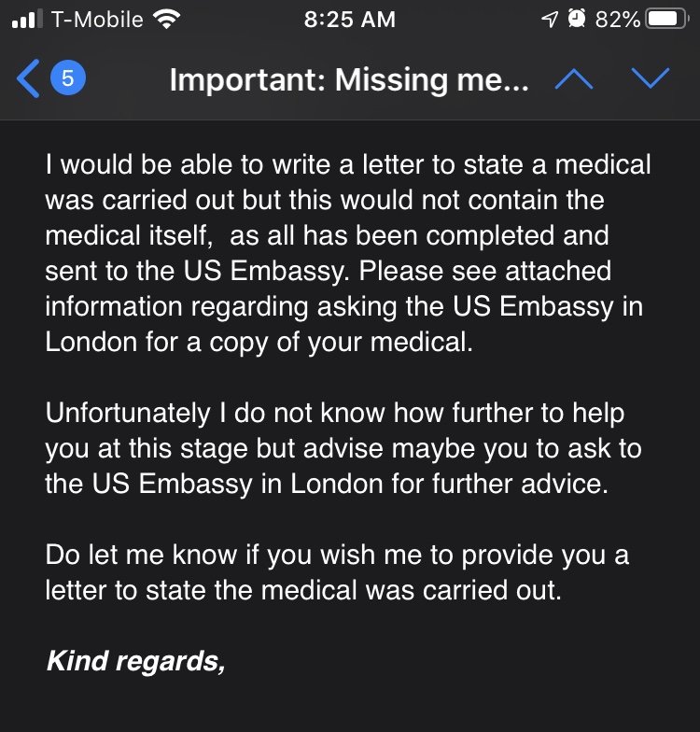700x732 pixels.
Task: Tap the line ending 'London for further advice.'
Action: pos(327,484)
